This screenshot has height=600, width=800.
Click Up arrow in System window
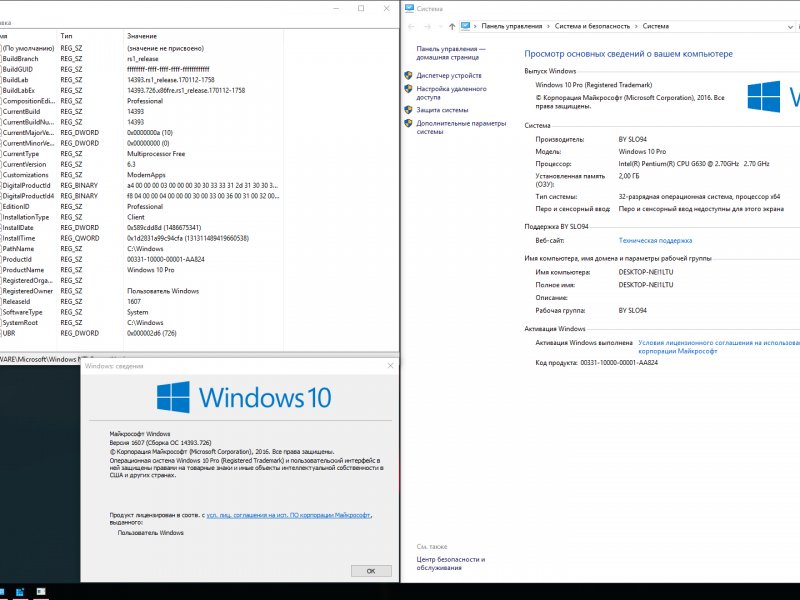tap(452, 26)
